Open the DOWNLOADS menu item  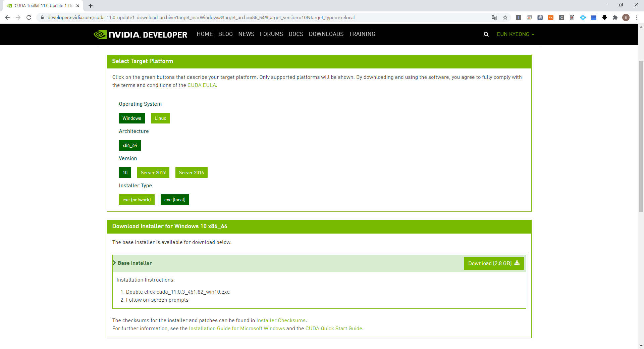[326, 34]
